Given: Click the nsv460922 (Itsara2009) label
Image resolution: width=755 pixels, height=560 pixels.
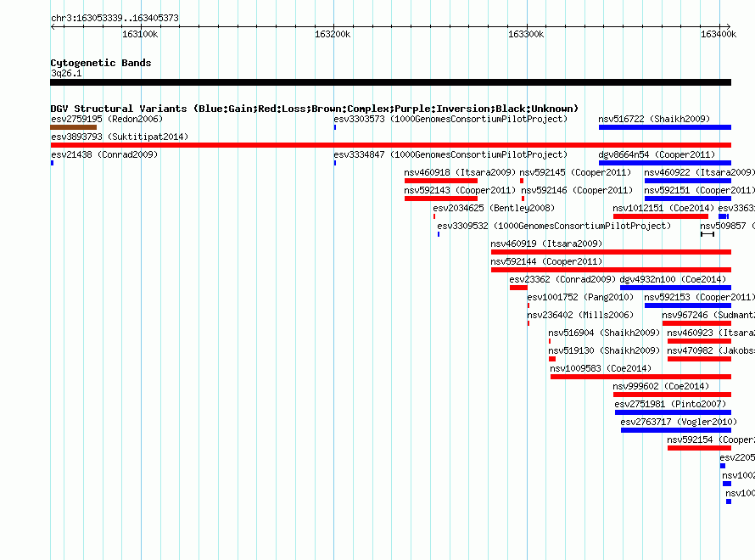Looking at the screenshot, I should pos(699,172).
